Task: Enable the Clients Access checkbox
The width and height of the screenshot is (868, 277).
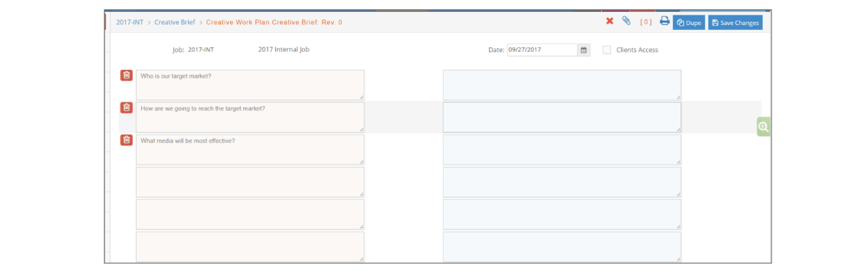Action: tap(607, 50)
